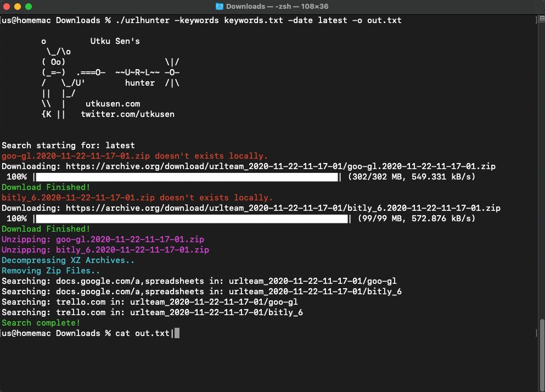This screenshot has width=545, height=392.
Task: Click the goo-gl archive.org download URL
Action: pyautogui.click(x=280, y=166)
